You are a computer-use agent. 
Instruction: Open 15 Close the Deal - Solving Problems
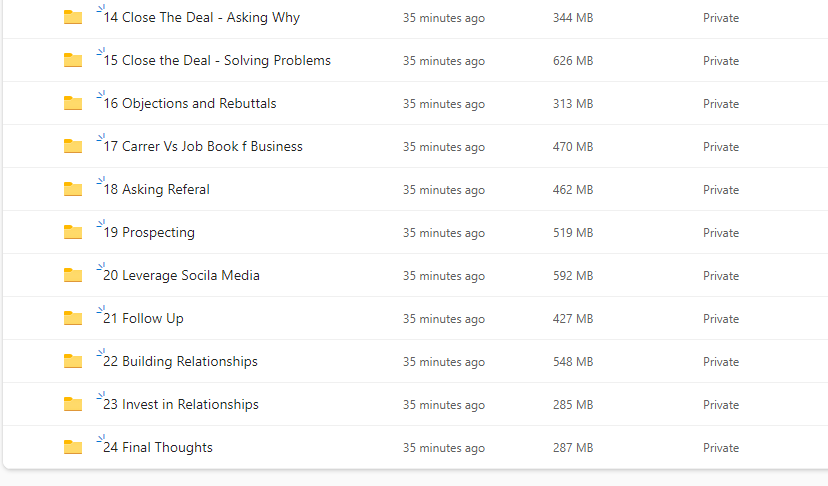pyautogui.click(x=217, y=61)
